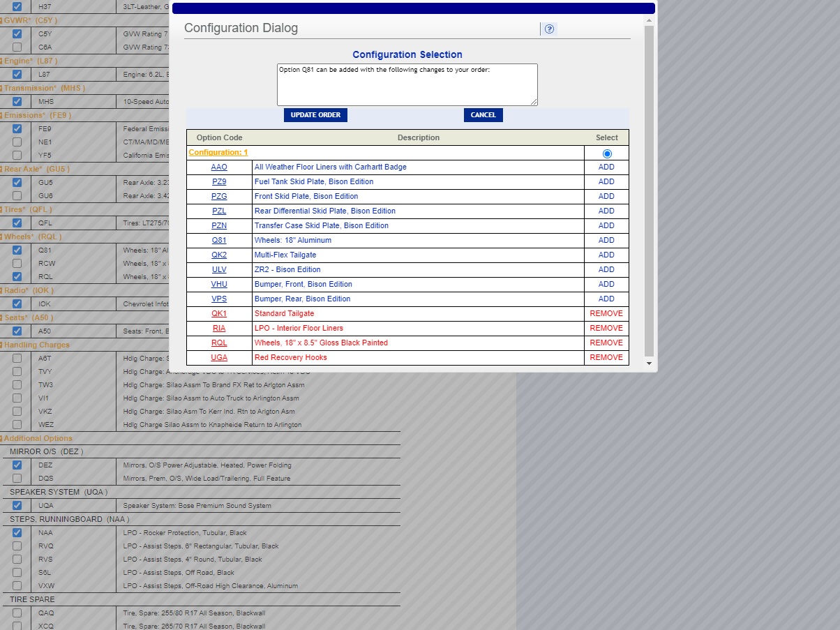Click the dialog scrollbar up arrow
This screenshot has height=630, width=840.
pos(649,21)
